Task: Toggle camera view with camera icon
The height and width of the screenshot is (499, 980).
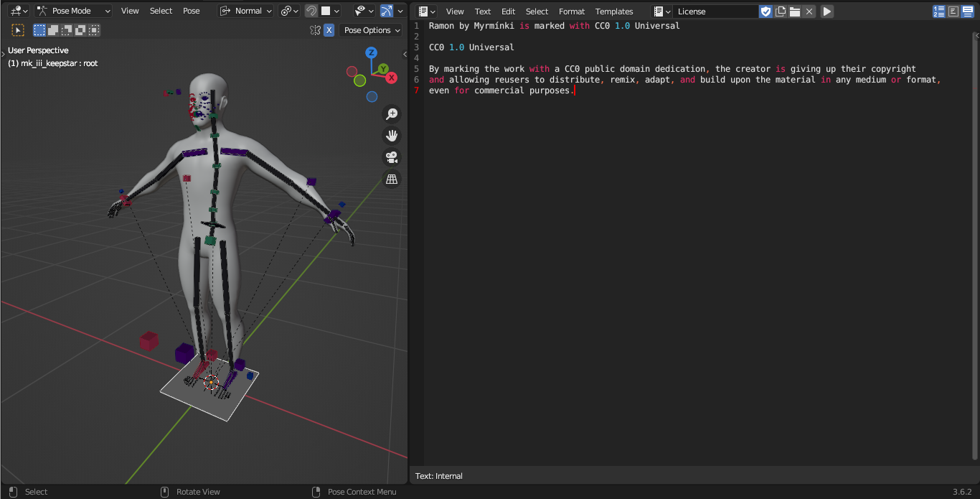Action: click(x=392, y=157)
